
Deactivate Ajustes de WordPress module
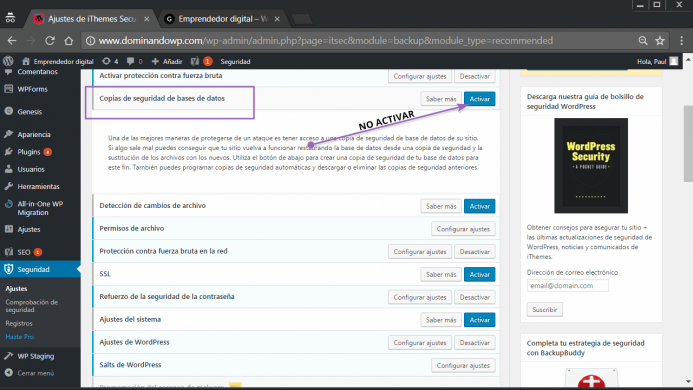click(x=475, y=343)
